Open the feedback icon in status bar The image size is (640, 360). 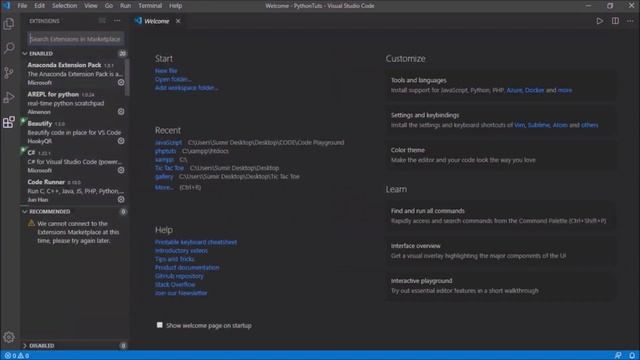(x=618, y=356)
